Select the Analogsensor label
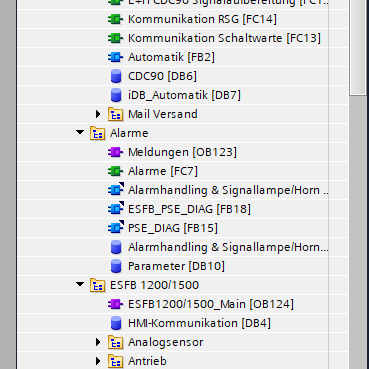Screen dimensions: 369x369 coord(166,342)
